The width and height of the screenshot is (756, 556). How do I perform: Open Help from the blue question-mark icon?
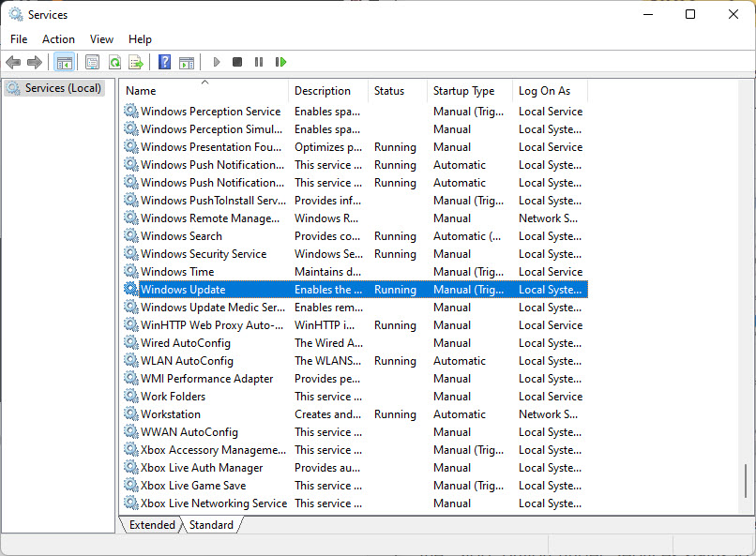[164, 62]
